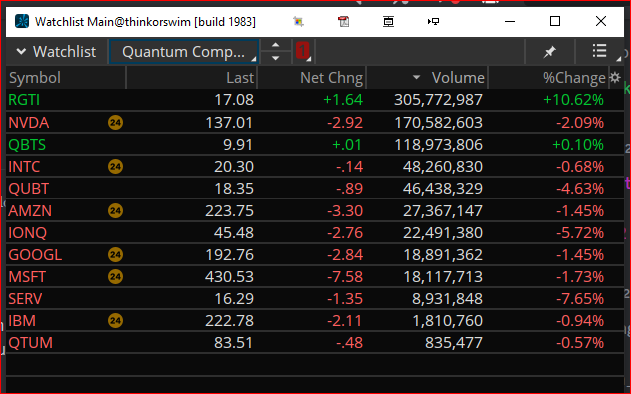Click QBTS volume 118,973,806
The width and height of the screenshot is (631, 394).
pyautogui.click(x=438, y=144)
